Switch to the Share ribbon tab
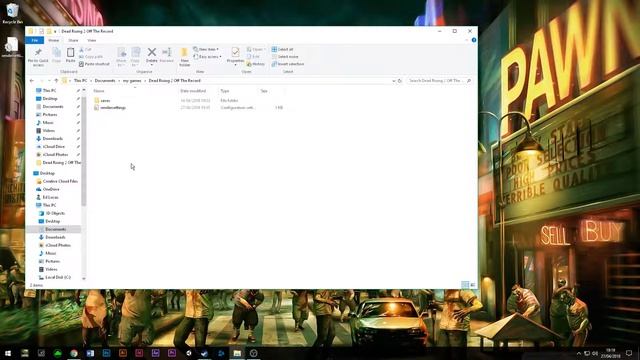This screenshot has width=640, height=360. coord(73,40)
